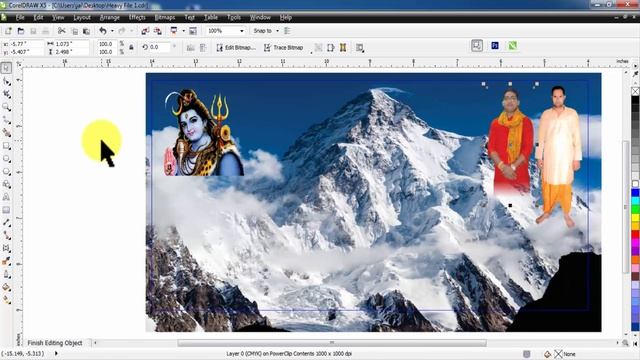Screen dimensions: 640x360
Task: Click the Open folder icon
Action: click(21, 31)
